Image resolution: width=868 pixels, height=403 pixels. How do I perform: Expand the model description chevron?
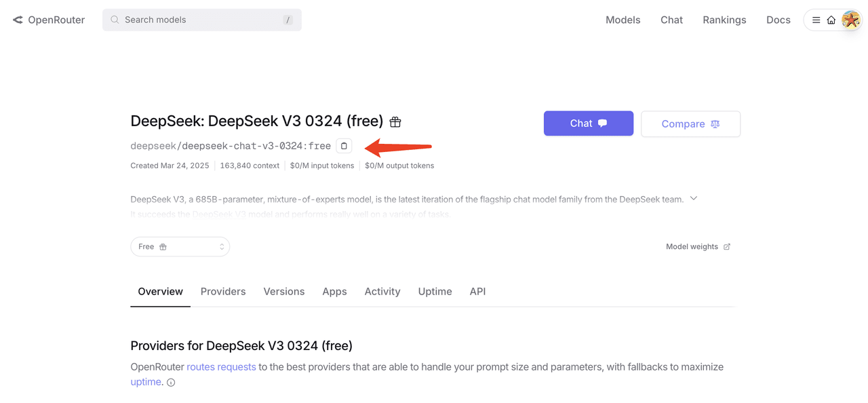(694, 198)
